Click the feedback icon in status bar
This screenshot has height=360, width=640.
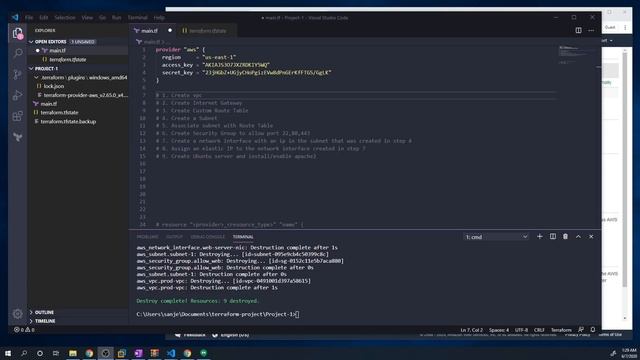[581, 329]
